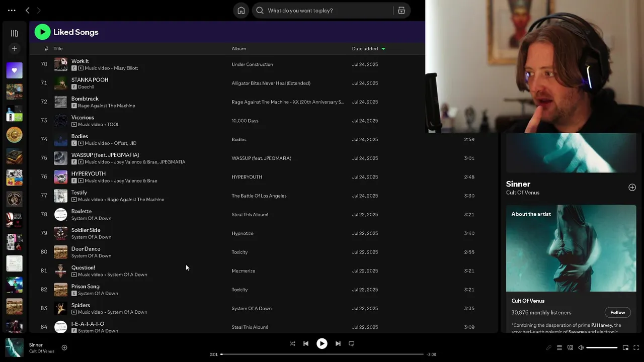This screenshot has width=644, height=362.
Task: Go back with the left arrow
Action: tap(28, 10)
